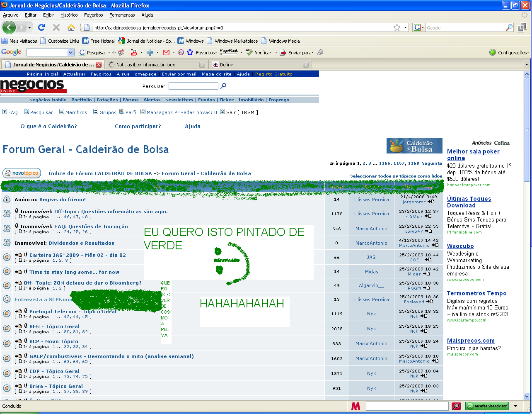The image size is (532, 414).
Task: Click the Pesquisar input field on the page
Action: pyautogui.click(x=193, y=86)
